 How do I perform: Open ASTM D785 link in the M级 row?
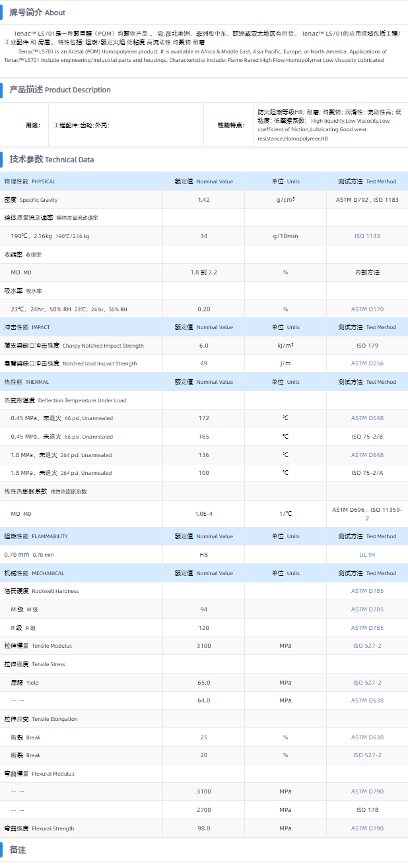click(x=367, y=609)
